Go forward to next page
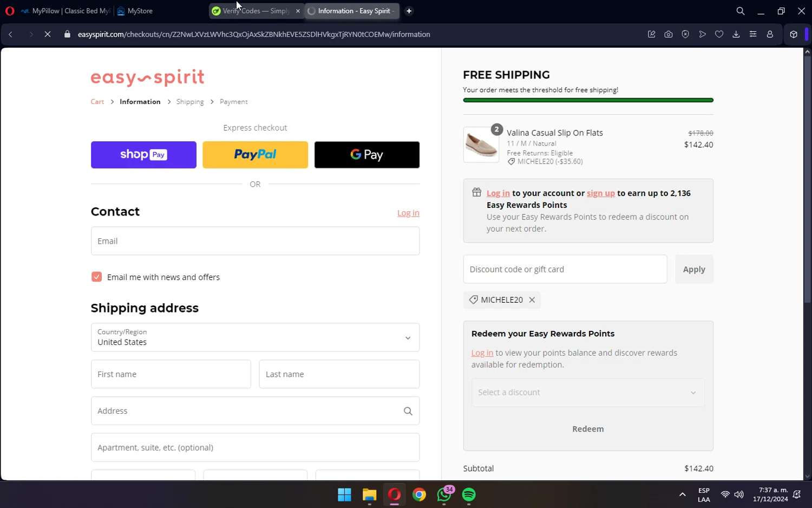812x508 pixels. [x=31, y=34]
